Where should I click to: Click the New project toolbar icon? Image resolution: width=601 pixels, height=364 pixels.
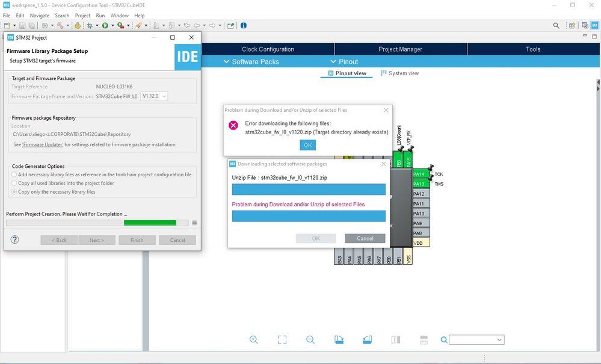(x=7, y=26)
